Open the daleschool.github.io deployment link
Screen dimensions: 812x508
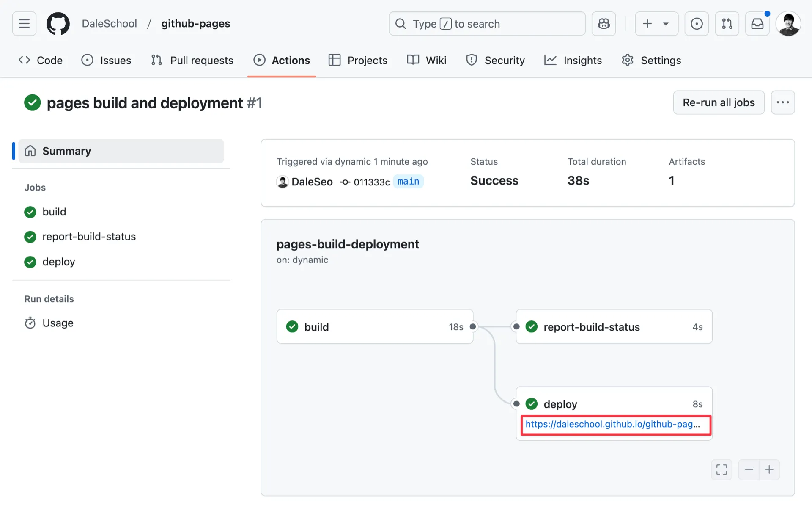pyautogui.click(x=613, y=424)
